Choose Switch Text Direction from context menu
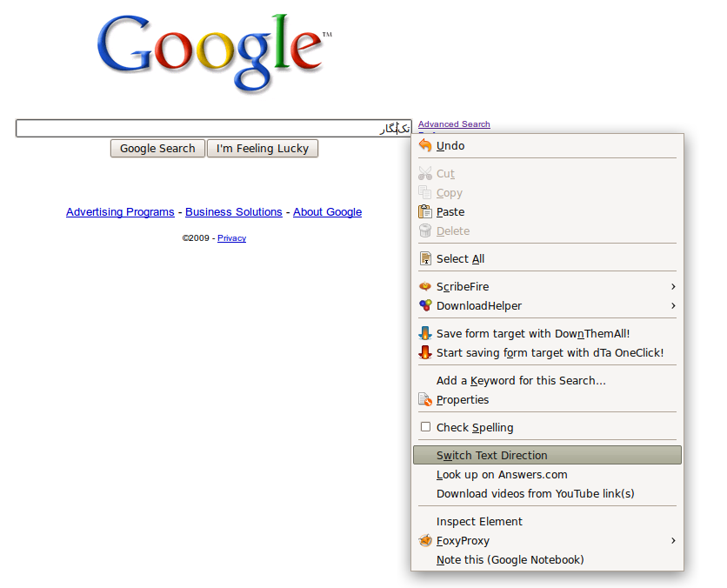The width and height of the screenshot is (727, 588). [547, 455]
